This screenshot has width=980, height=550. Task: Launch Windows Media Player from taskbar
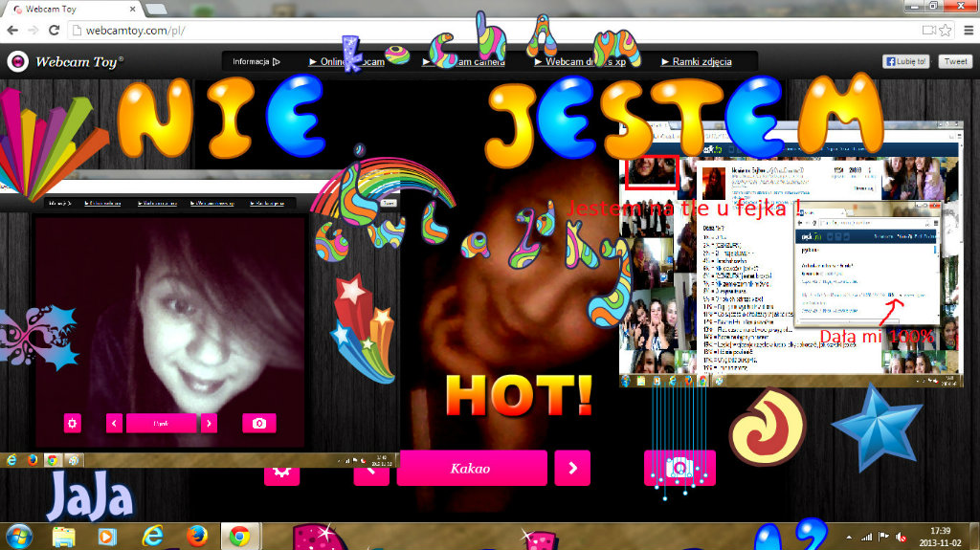(x=107, y=537)
